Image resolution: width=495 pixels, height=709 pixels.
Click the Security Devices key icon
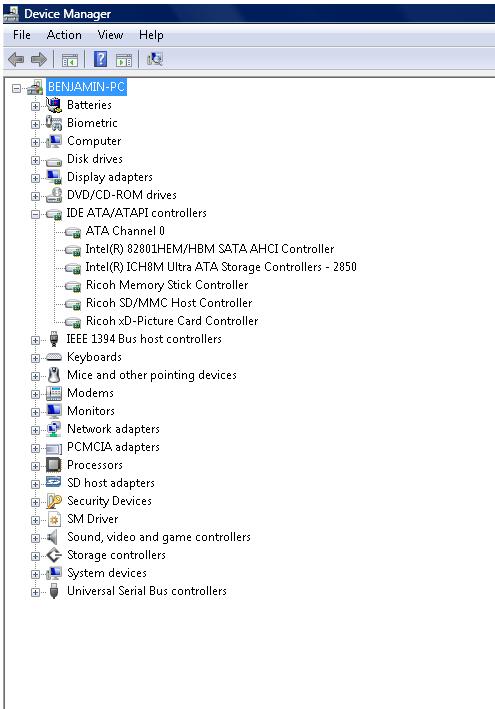tap(54, 501)
